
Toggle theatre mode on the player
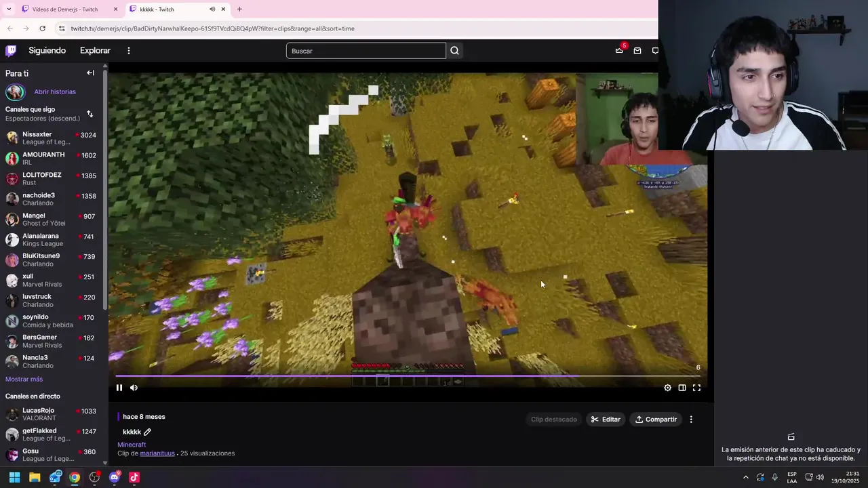[682, 388]
